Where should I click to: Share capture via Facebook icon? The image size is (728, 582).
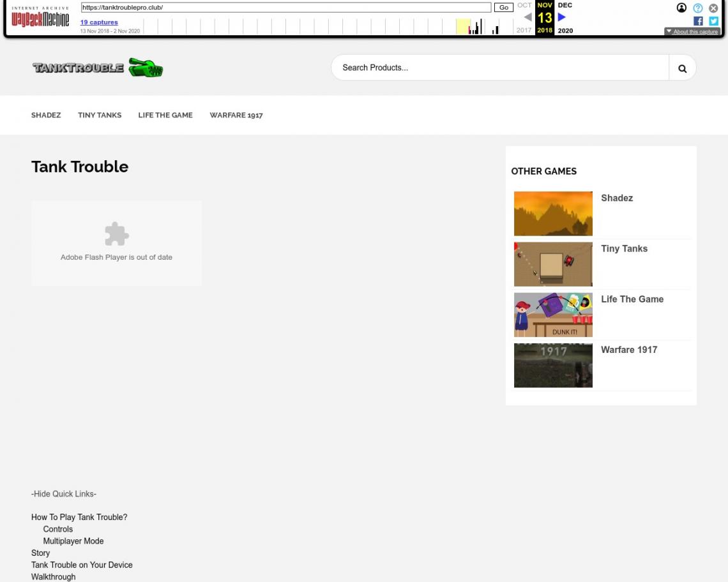[x=698, y=20]
